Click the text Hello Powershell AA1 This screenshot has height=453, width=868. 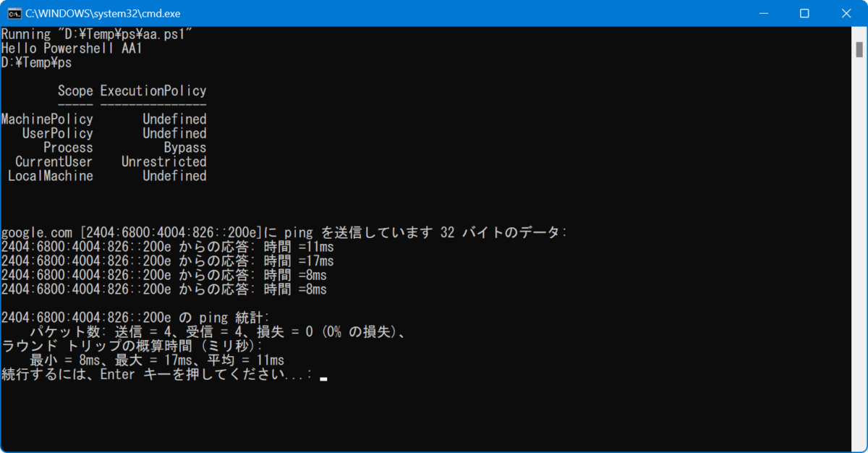[x=72, y=48]
